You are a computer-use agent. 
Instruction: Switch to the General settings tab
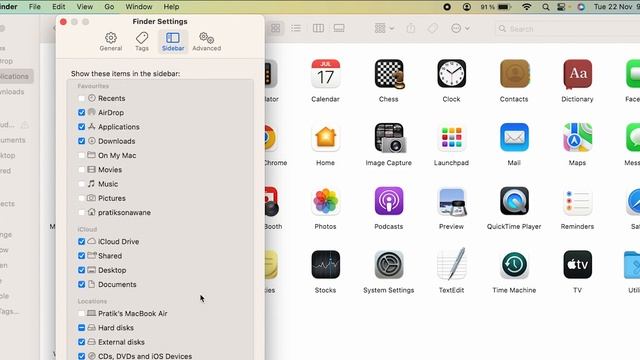[111, 42]
